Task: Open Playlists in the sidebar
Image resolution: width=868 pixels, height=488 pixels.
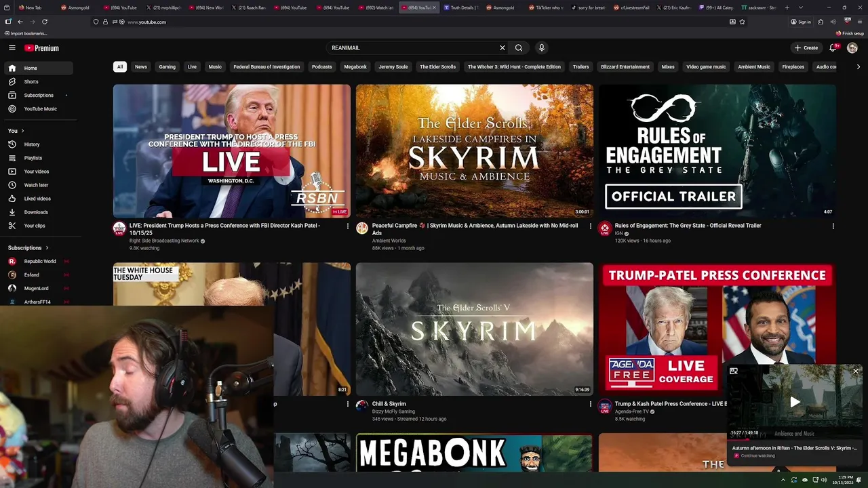Action: [39, 158]
